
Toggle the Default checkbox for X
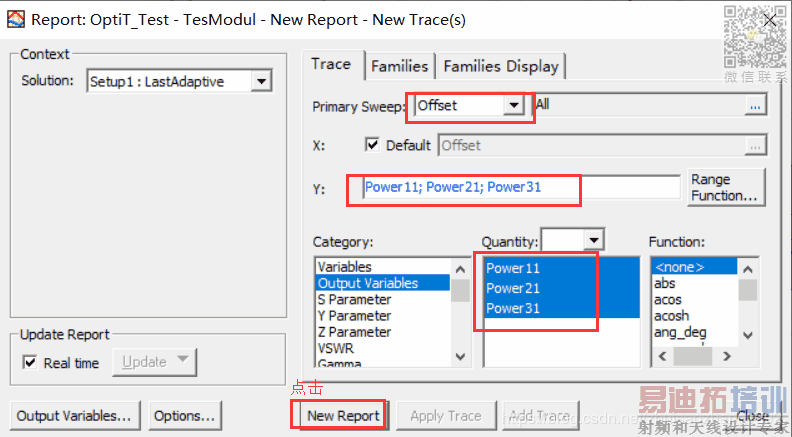pyautogui.click(x=375, y=145)
